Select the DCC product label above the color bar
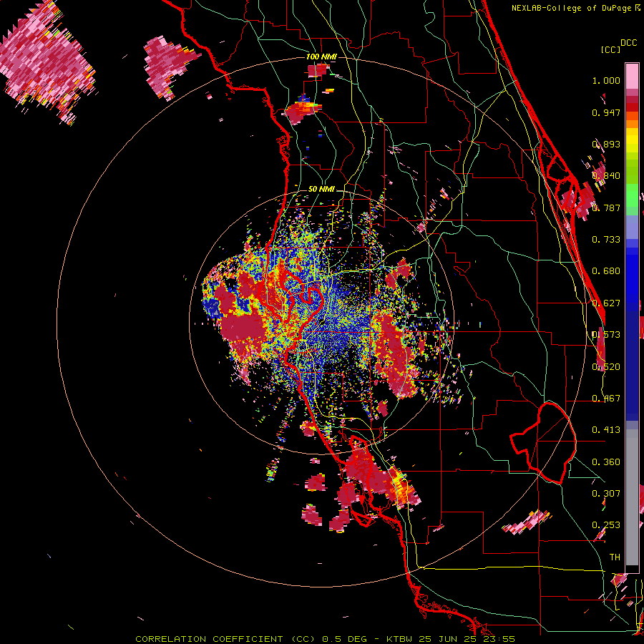The height and width of the screenshot is (644, 644). (x=628, y=42)
